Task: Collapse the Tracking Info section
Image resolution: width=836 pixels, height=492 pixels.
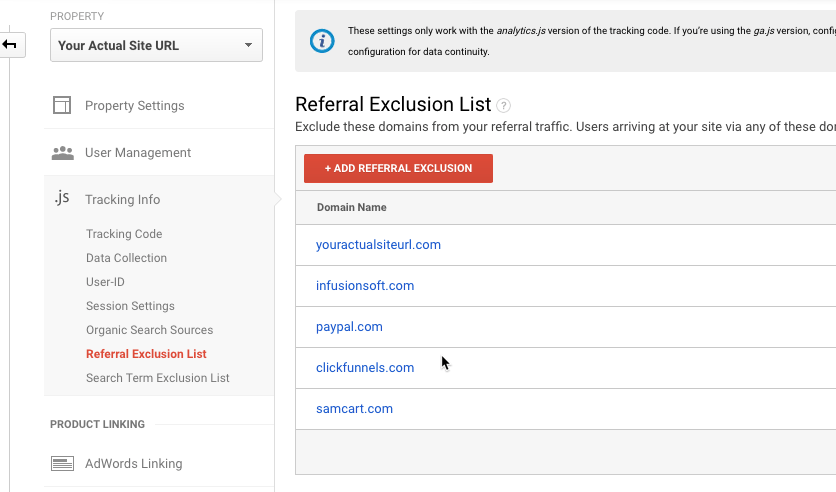Action: pyautogui.click(x=122, y=200)
